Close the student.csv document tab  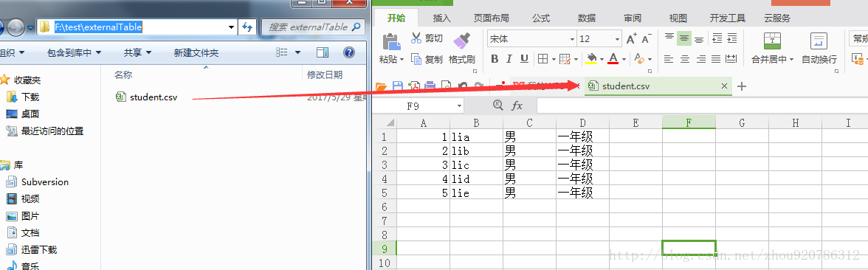pyautogui.click(x=725, y=86)
